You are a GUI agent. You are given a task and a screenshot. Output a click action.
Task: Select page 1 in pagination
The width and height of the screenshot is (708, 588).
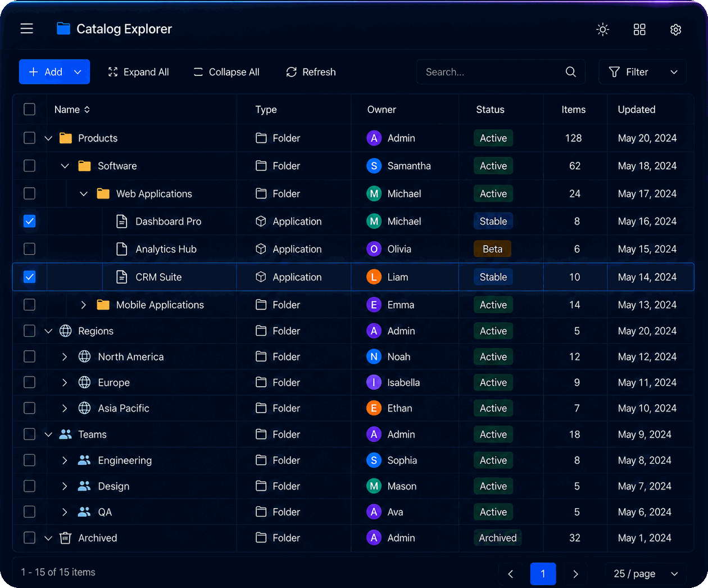pyautogui.click(x=543, y=574)
